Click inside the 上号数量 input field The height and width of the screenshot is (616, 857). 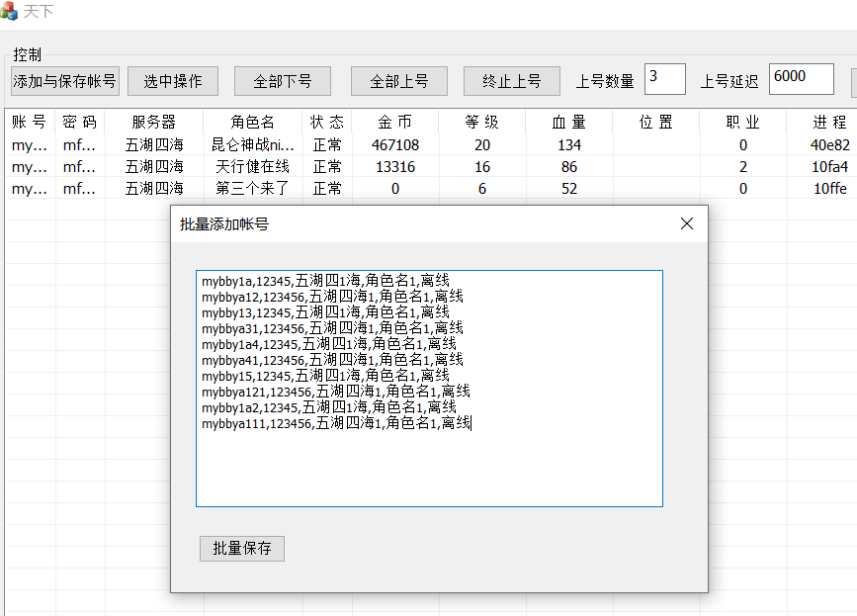pos(664,78)
